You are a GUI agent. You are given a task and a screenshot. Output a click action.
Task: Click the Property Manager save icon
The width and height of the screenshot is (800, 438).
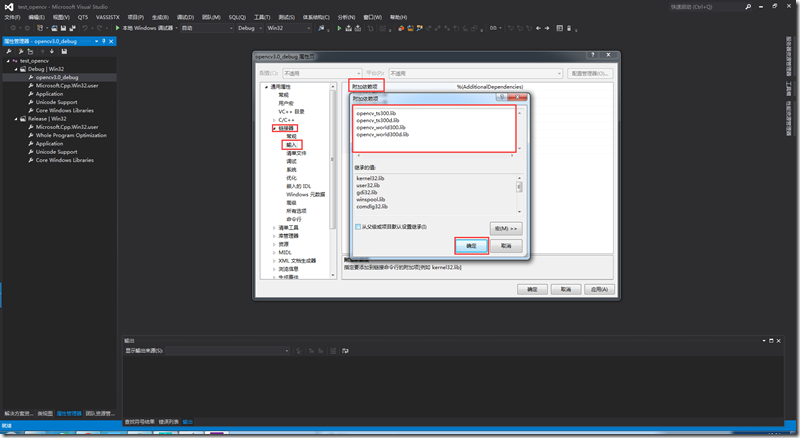point(64,52)
